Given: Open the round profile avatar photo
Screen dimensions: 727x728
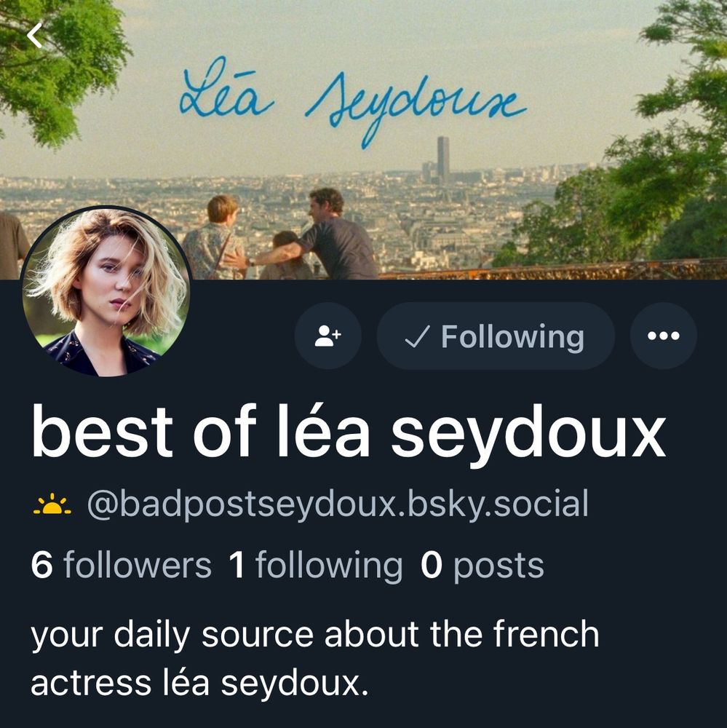Looking at the screenshot, I should (x=106, y=292).
